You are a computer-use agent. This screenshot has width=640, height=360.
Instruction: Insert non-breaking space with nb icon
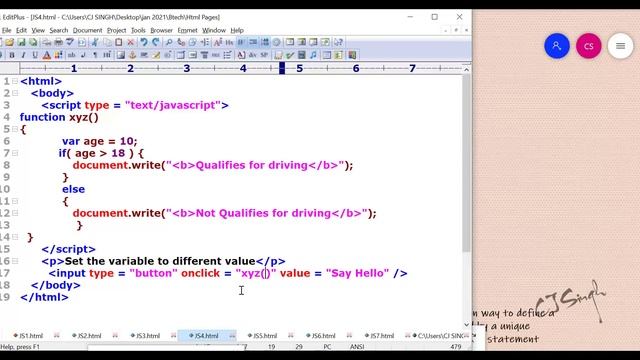tap(72, 55)
